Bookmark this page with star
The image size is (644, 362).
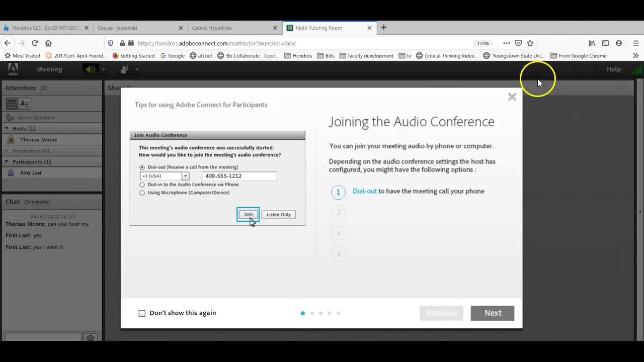point(530,43)
